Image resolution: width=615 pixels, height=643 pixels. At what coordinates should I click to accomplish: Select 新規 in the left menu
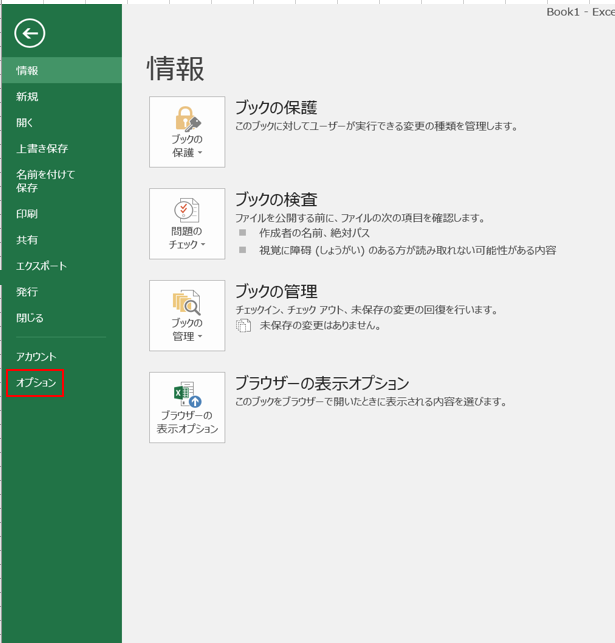pos(62,96)
